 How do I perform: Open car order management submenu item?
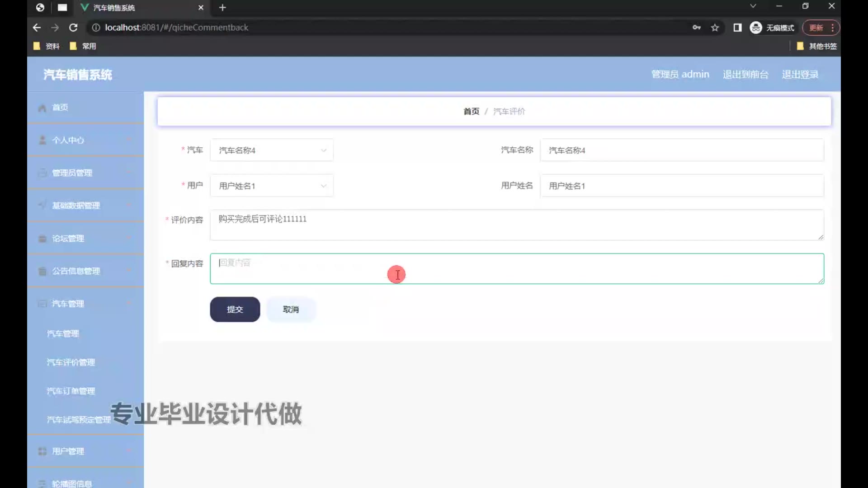click(x=71, y=391)
